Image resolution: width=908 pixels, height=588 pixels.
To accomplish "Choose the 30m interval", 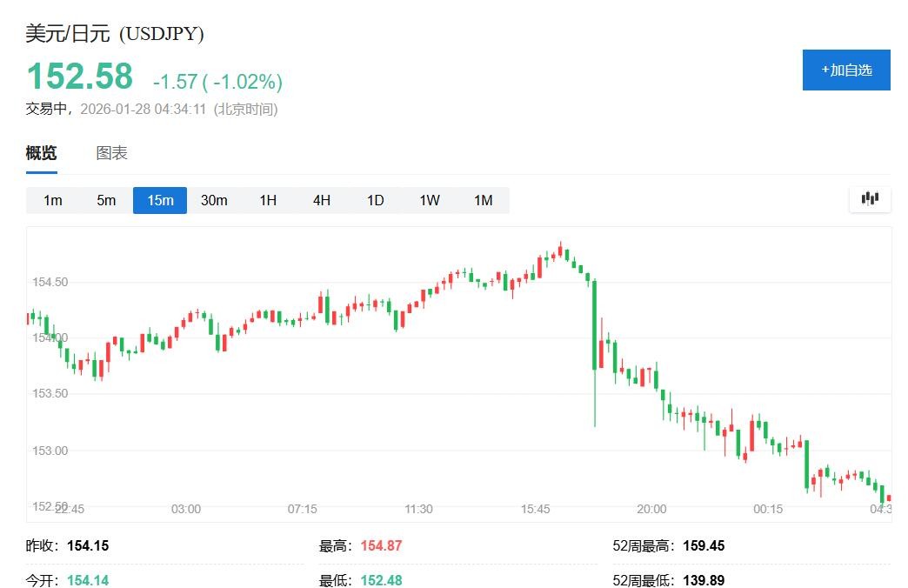I will tap(214, 200).
